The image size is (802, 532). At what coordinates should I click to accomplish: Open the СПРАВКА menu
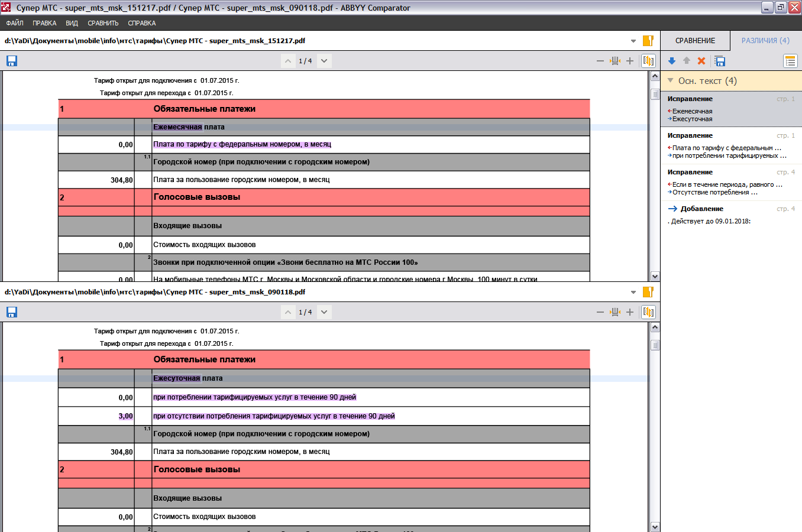[x=142, y=23]
